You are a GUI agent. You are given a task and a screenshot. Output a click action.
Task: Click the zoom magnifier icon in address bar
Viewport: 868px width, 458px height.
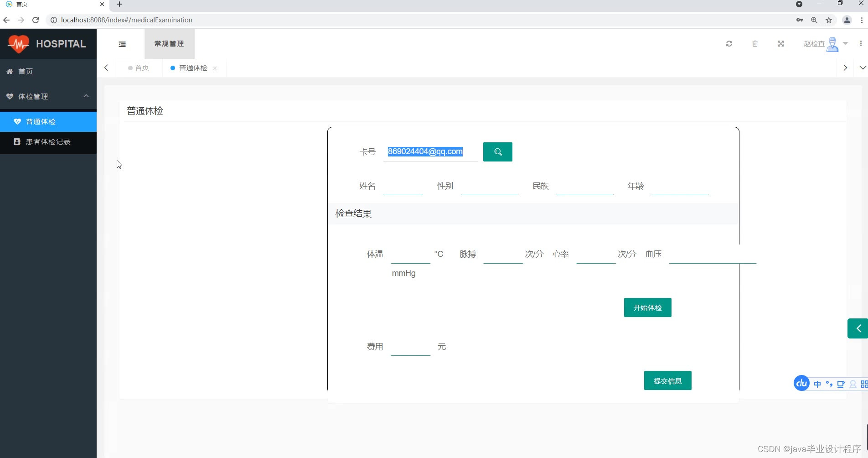[814, 20]
